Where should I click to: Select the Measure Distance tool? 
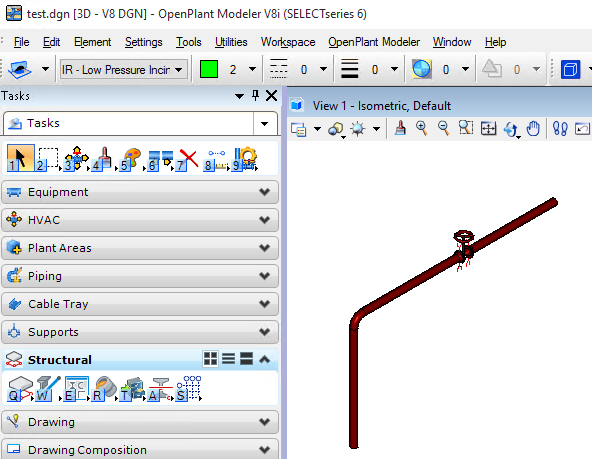(x=215, y=160)
